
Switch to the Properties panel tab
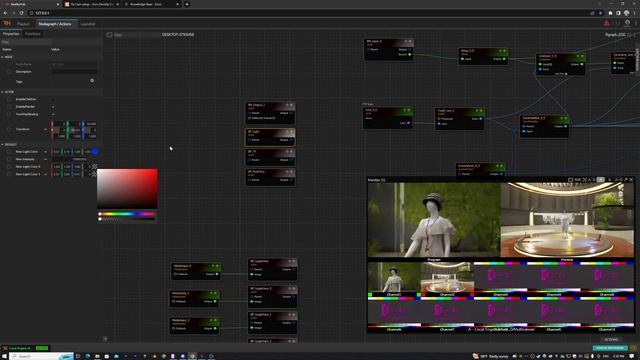pyautogui.click(x=11, y=34)
